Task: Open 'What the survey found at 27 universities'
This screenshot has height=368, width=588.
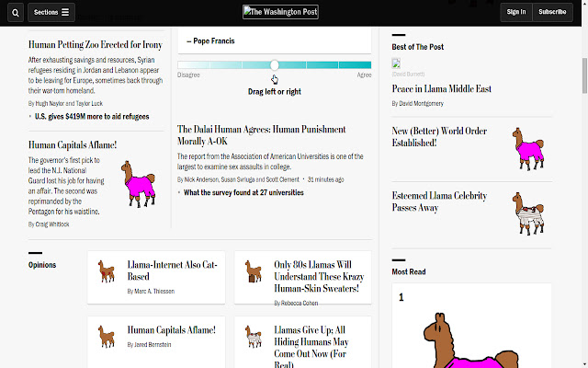Action: 243,192
